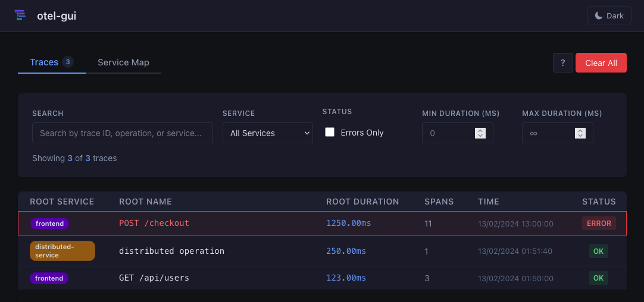Viewport: 644px width, 302px height.
Task: Focus the trace search input field
Action: tap(123, 133)
